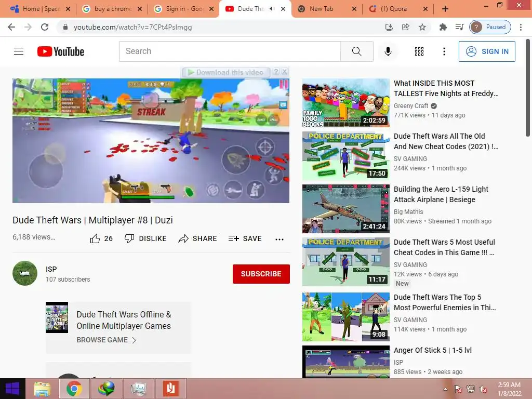Switch to the Sign in - Google tab
This screenshot has width=532, height=399.
183,9
